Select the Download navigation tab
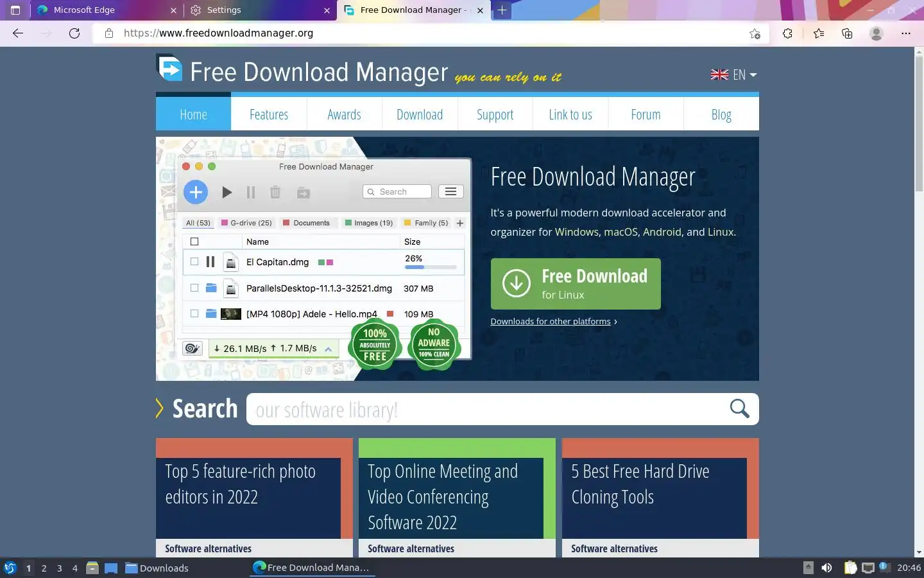The height and width of the screenshot is (578, 924). tap(420, 114)
